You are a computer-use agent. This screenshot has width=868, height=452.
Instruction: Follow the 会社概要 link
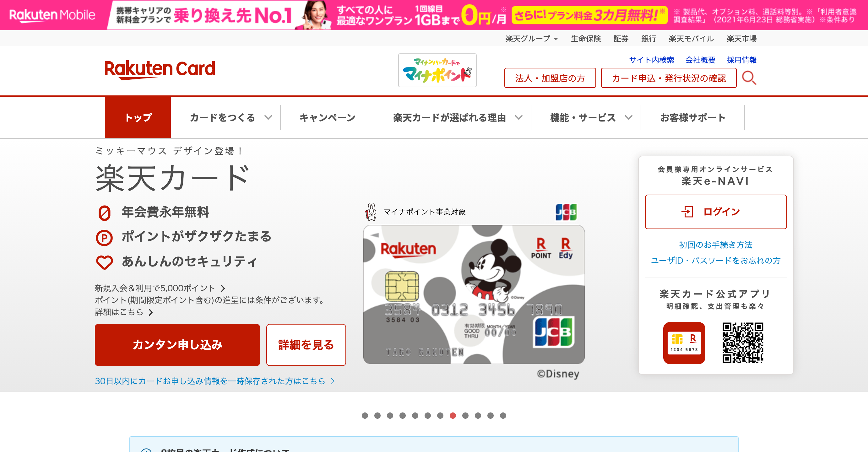tap(700, 60)
